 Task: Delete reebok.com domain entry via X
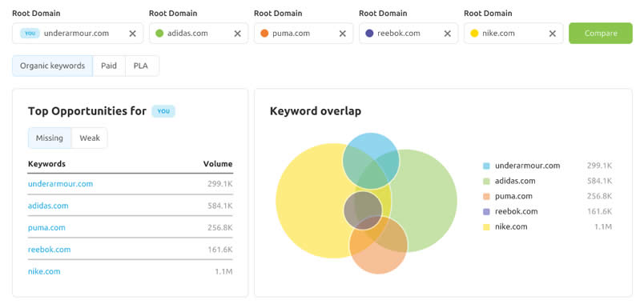click(447, 34)
